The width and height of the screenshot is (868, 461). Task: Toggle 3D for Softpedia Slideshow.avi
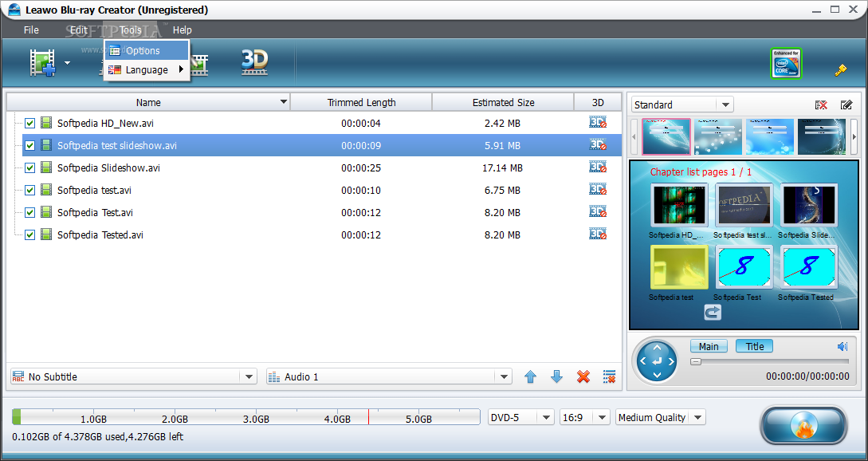coord(598,167)
